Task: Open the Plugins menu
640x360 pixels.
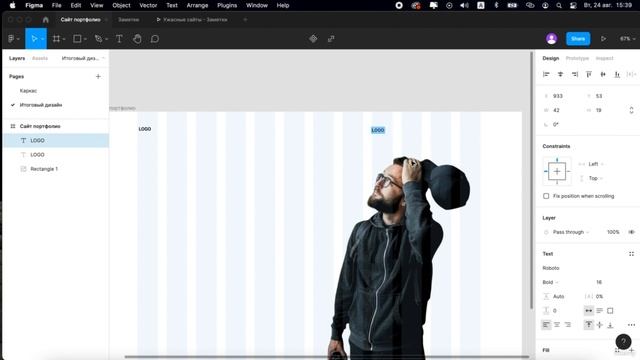Action: [x=227, y=5]
